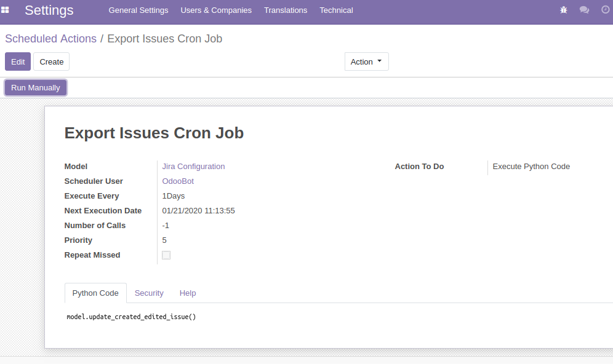Click the Create button
This screenshot has height=364, width=613.
click(x=51, y=61)
